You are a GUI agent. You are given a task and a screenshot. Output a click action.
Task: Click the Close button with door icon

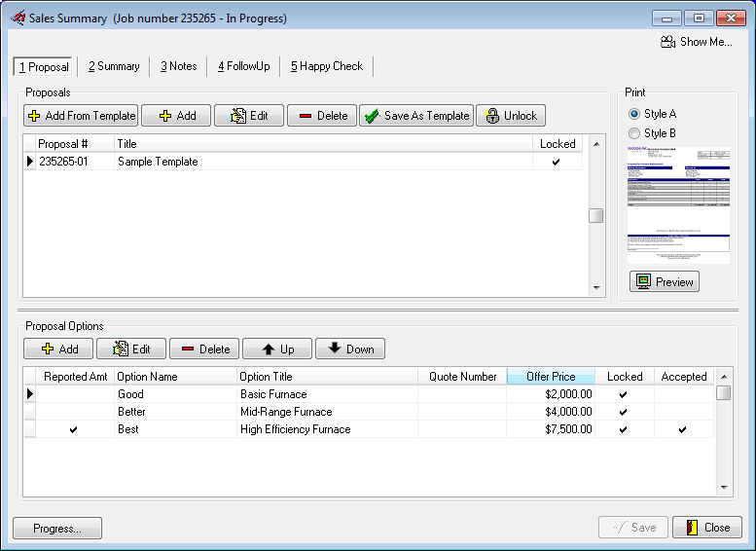pos(706,528)
